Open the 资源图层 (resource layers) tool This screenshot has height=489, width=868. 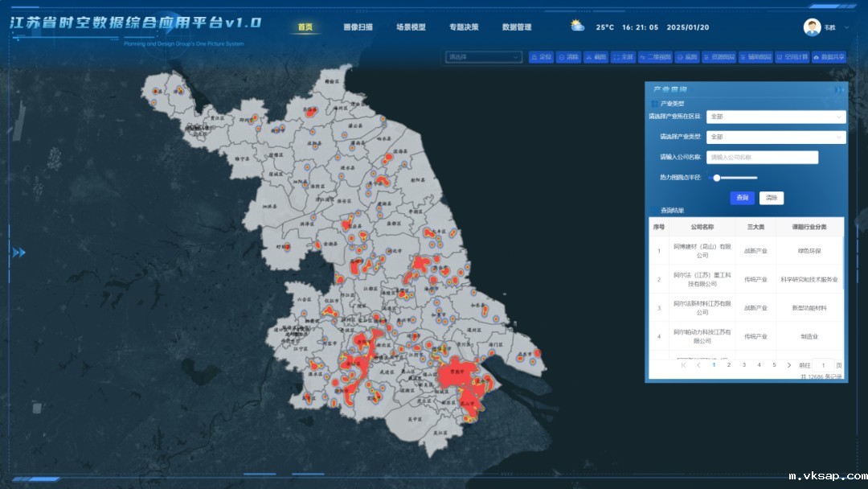(719, 57)
